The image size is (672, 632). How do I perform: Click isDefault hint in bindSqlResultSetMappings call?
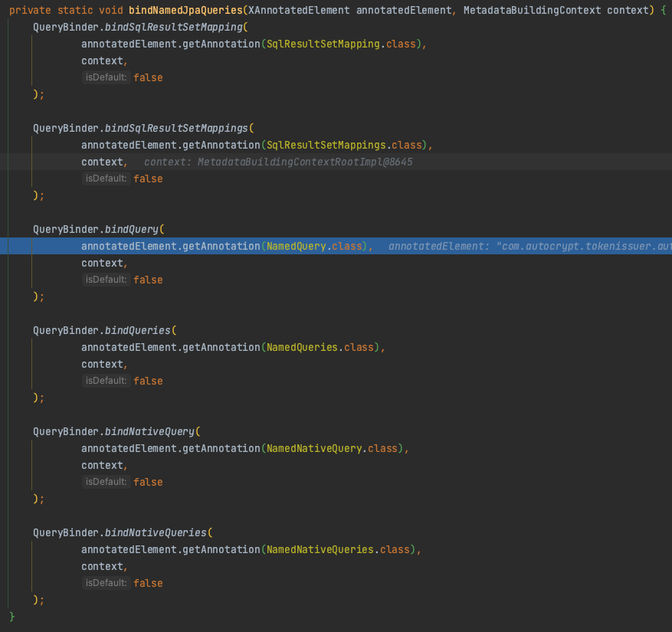pyautogui.click(x=107, y=178)
